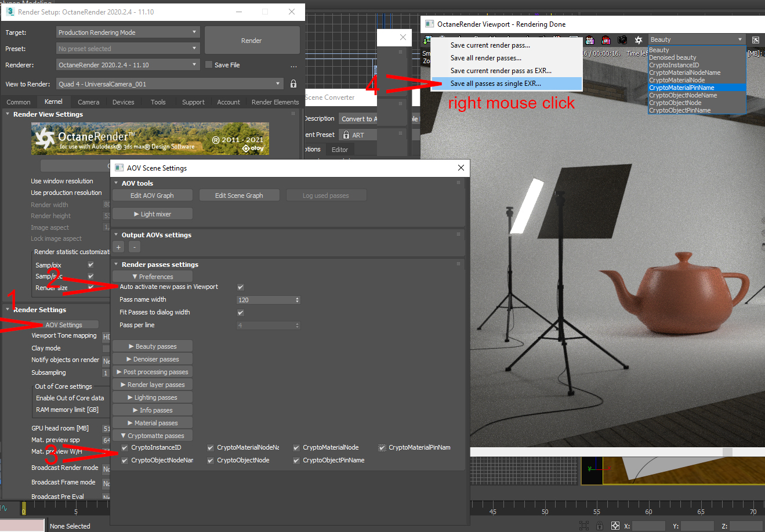The width and height of the screenshot is (765, 532).
Task: Expand the Denoiser passes section
Action: pos(153,359)
